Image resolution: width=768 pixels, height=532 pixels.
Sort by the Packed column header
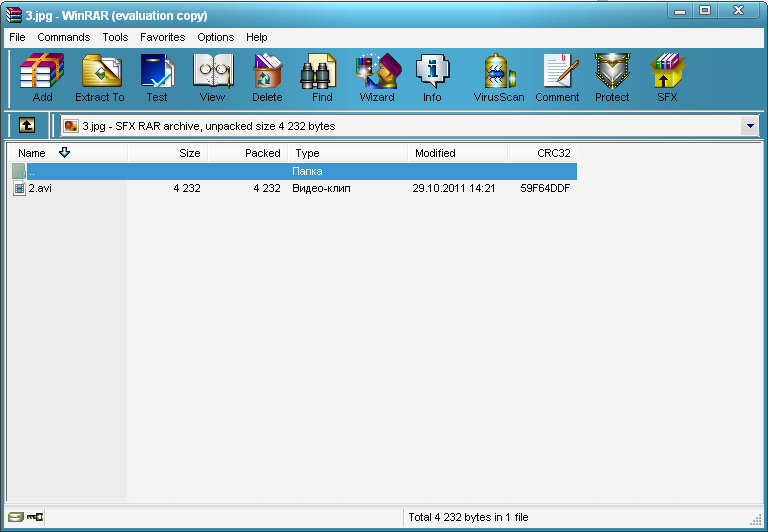coord(248,153)
